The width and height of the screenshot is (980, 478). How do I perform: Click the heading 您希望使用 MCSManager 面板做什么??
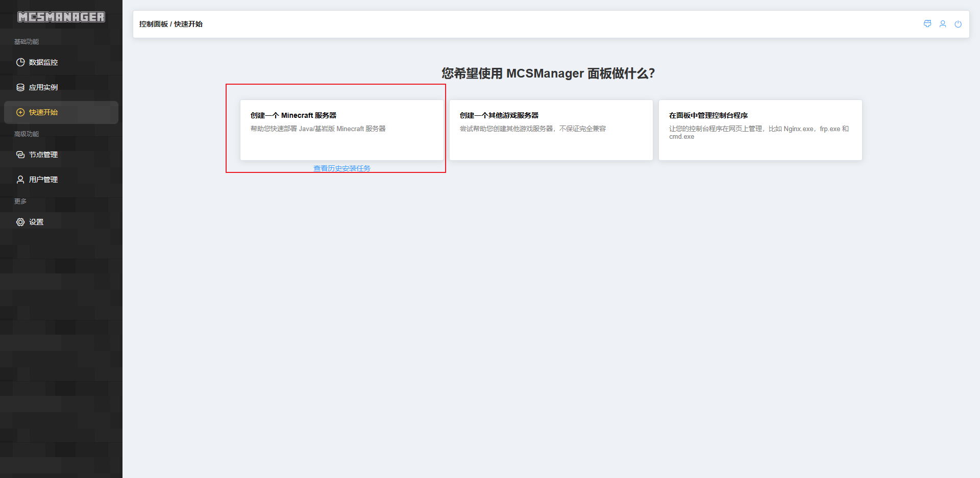coord(548,73)
